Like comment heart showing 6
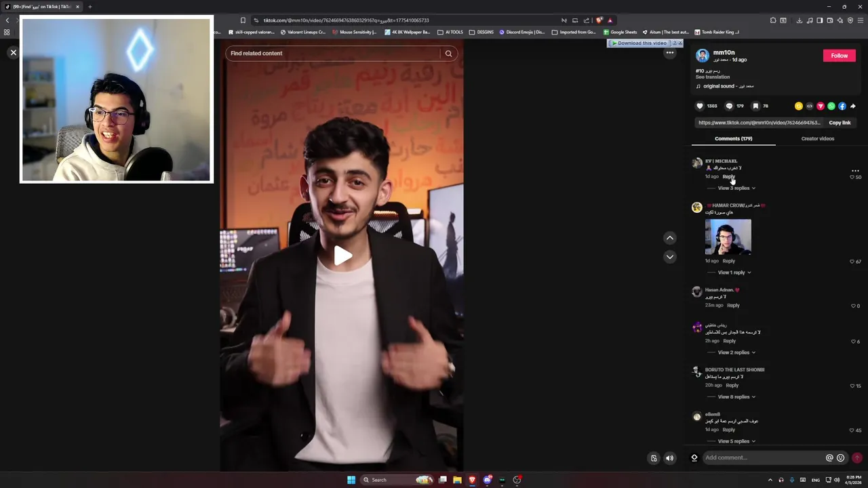868x488 pixels. click(x=854, y=342)
